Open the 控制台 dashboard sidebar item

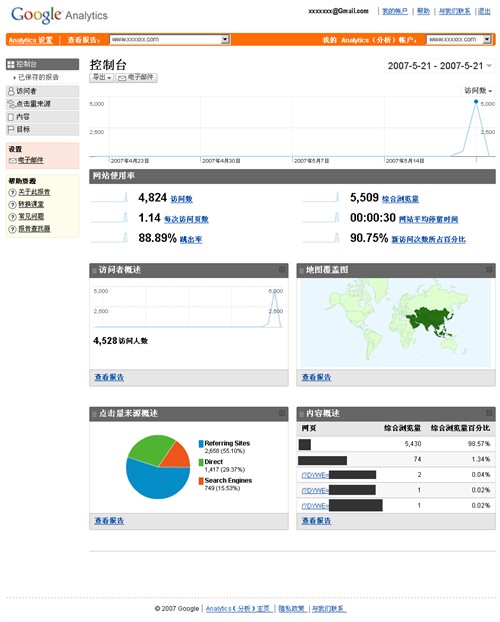point(42,64)
